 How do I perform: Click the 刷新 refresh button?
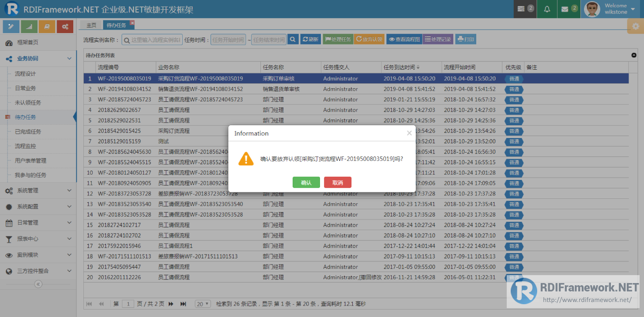point(310,39)
